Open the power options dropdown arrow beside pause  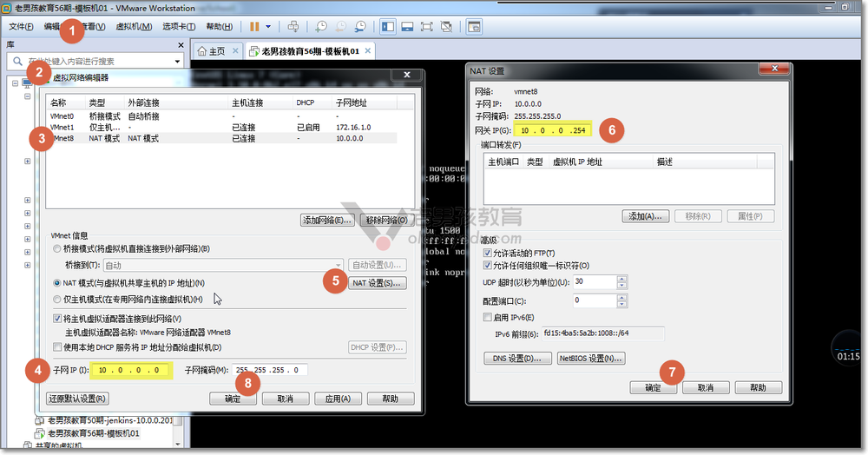pyautogui.click(x=268, y=27)
